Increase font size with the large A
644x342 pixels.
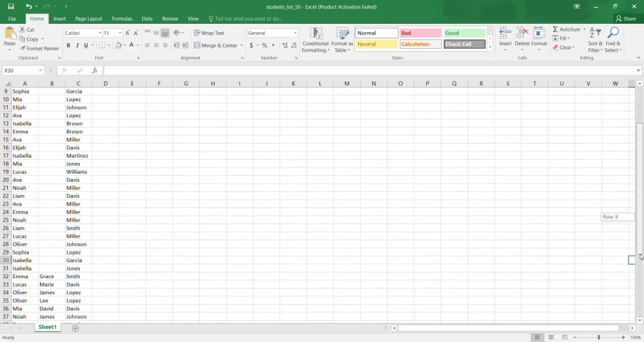(128, 33)
